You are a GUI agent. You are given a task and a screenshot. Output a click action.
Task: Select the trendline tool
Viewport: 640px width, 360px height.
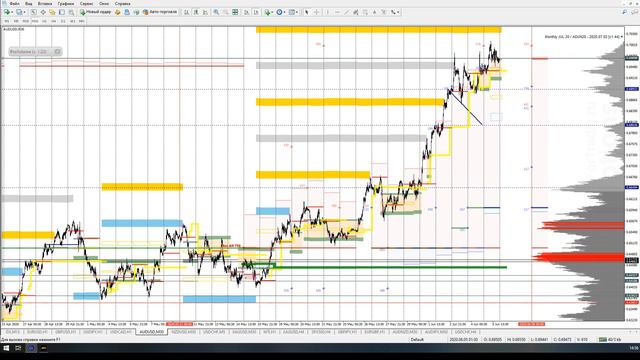click(x=347, y=12)
